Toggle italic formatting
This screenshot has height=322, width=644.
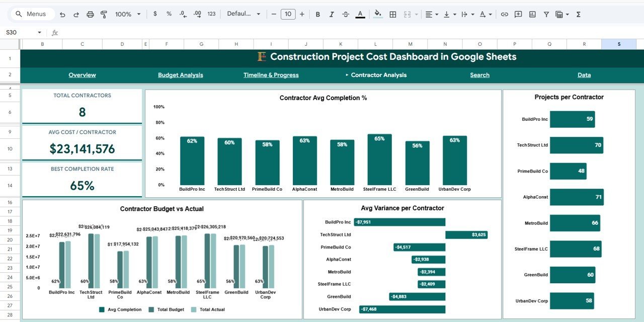[x=332, y=14]
